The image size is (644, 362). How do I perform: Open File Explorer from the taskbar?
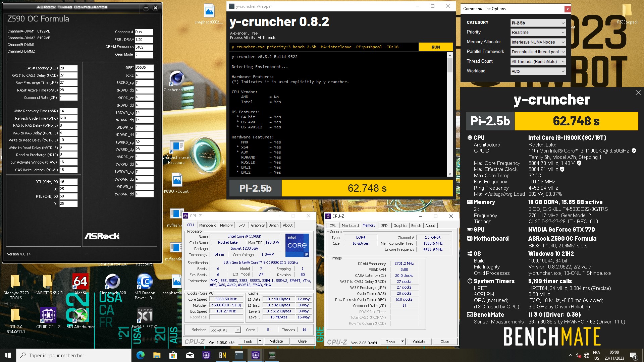pyautogui.click(x=157, y=355)
